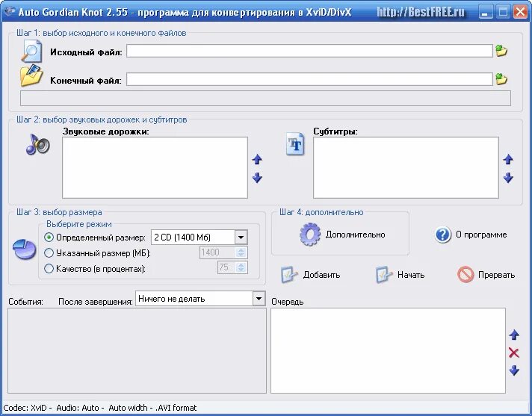Remove queue item with red X

(514, 353)
